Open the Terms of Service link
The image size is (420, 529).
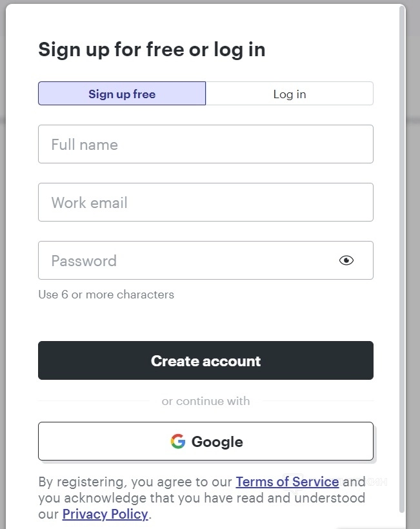tap(287, 481)
